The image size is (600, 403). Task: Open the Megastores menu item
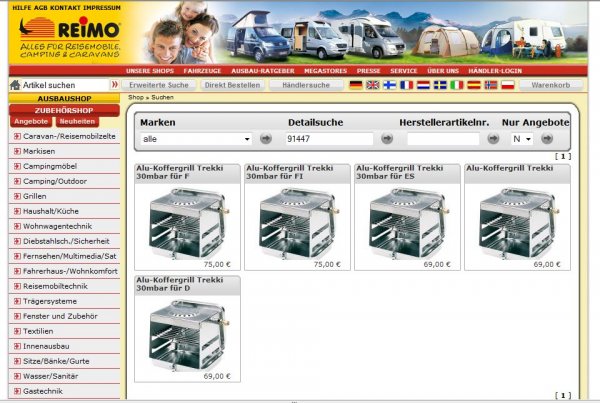coord(326,71)
